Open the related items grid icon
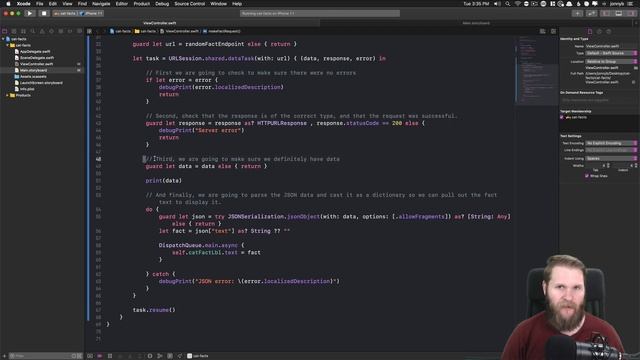 [89, 31]
